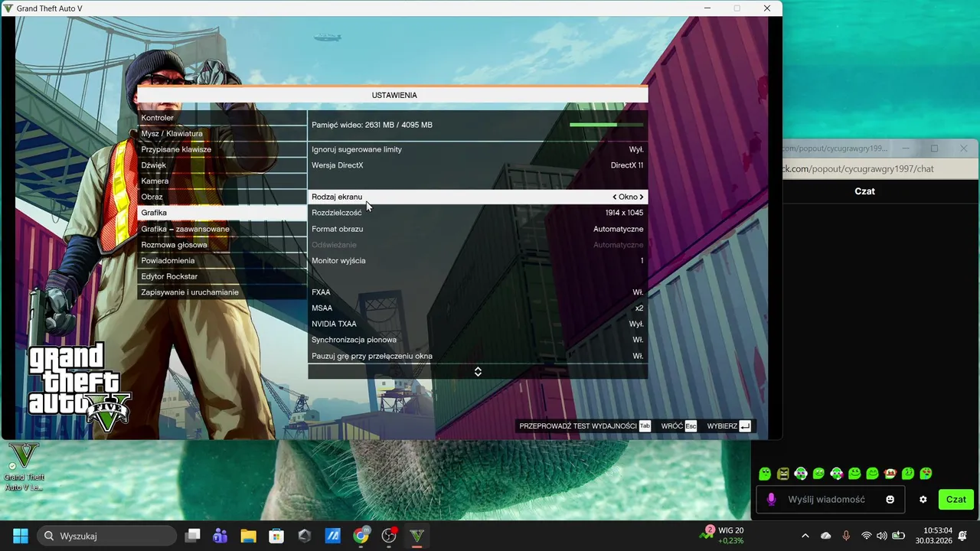Click the Wróć button
The width and height of the screenshot is (980, 551).
pyautogui.click(x=678, y=426)
